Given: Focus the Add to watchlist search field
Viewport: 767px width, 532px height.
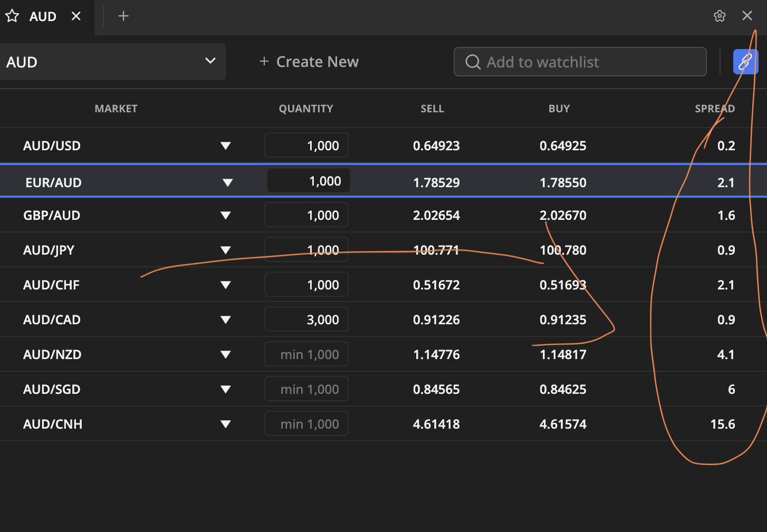Looking at the screenshot, I should (x=580, y=62).
